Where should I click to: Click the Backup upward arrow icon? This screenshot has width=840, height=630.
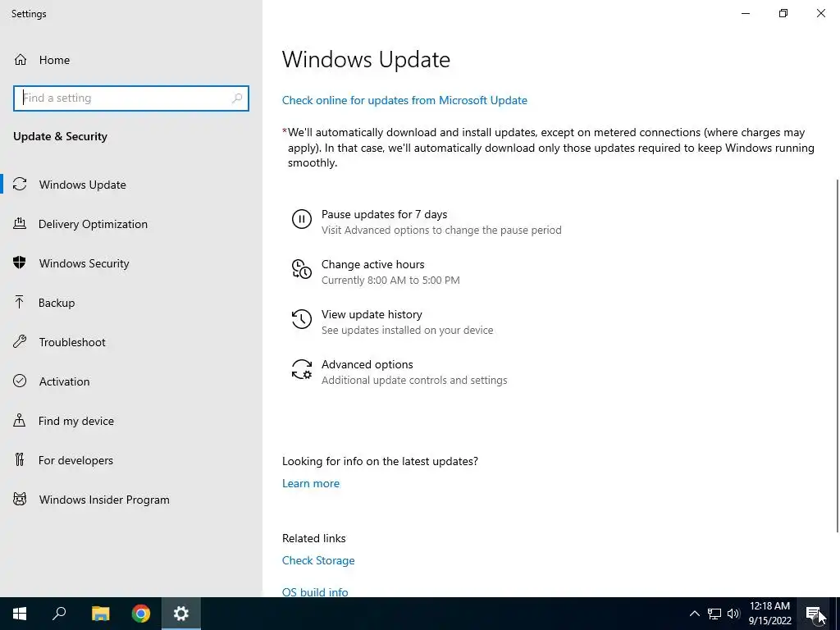(x=20, y=303)
